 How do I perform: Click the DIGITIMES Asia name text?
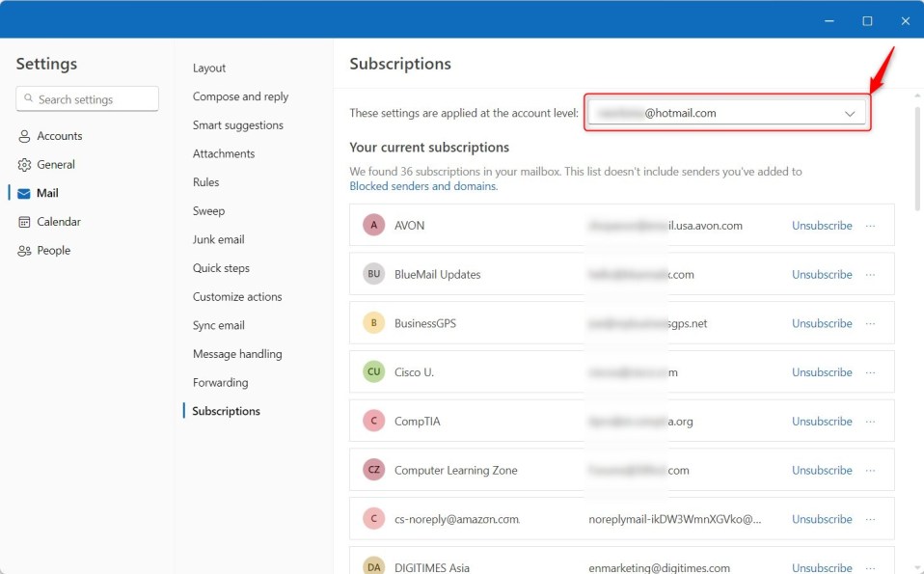[432, 567]
